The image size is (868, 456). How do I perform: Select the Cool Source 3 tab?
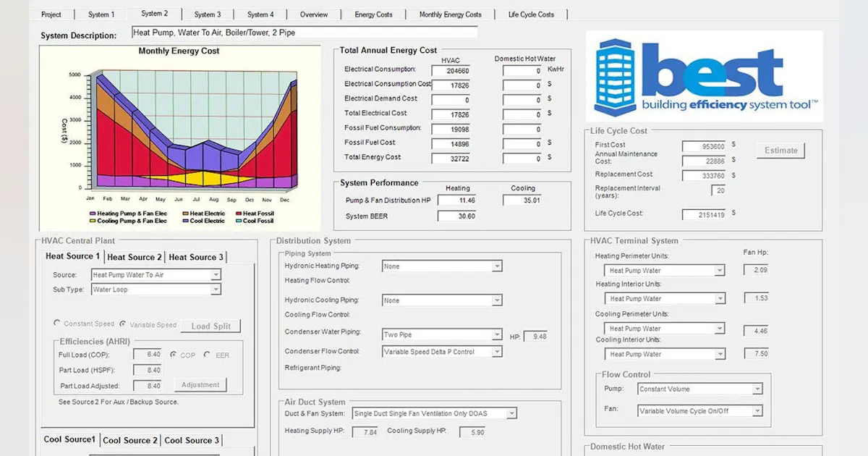coord(192,440)
